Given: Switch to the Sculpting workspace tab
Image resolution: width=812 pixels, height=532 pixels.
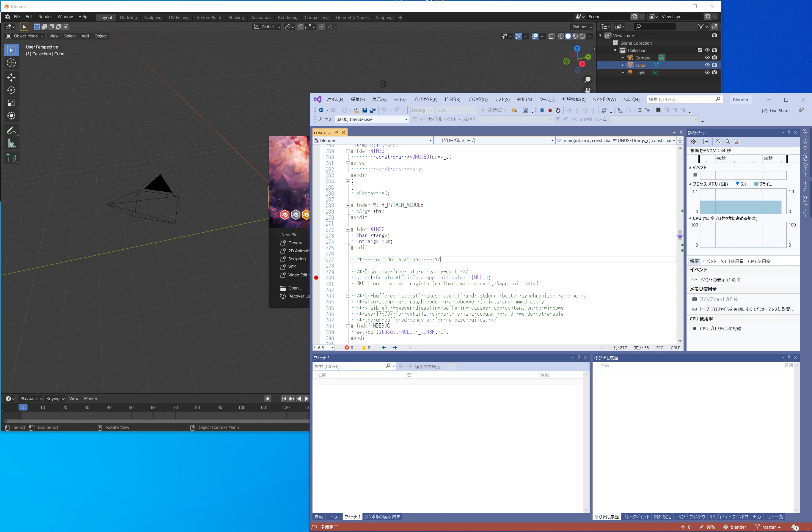Looking at the screenshot, I should [x=153, y=18].
